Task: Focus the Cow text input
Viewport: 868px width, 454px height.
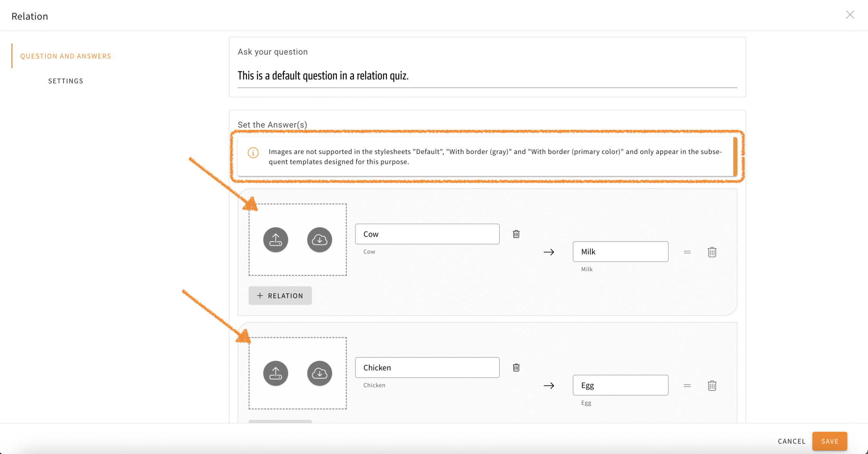Action: point(427,234)
